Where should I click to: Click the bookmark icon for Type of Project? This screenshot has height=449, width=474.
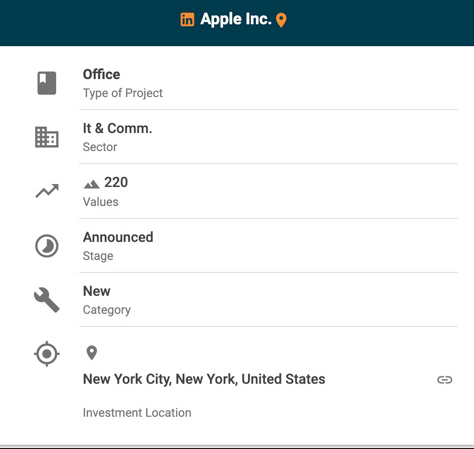pyautogui.click(x=47, y=83)
